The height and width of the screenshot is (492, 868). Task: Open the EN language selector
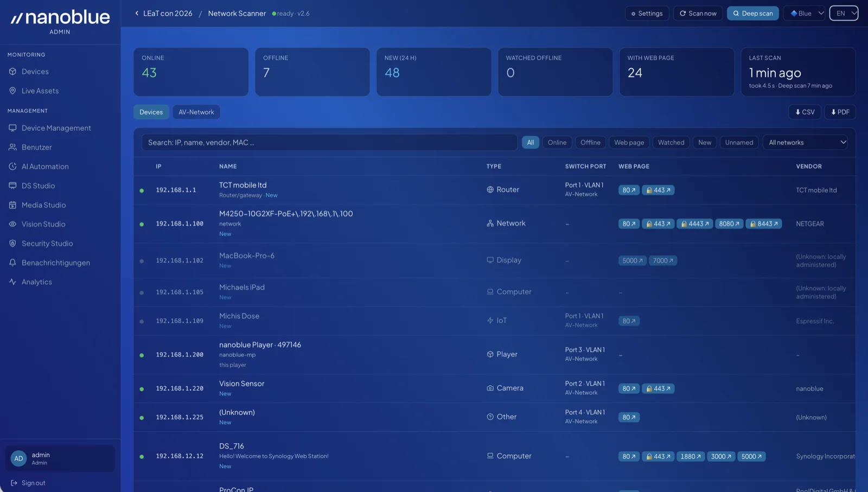pyautogui.click(x=844, y=14)
